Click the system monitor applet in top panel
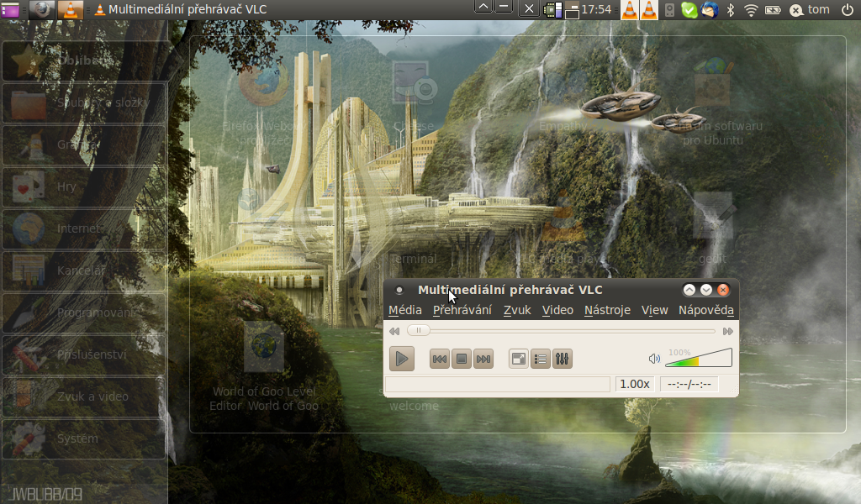This screenshot has height=504, width=861. point(552,10)
